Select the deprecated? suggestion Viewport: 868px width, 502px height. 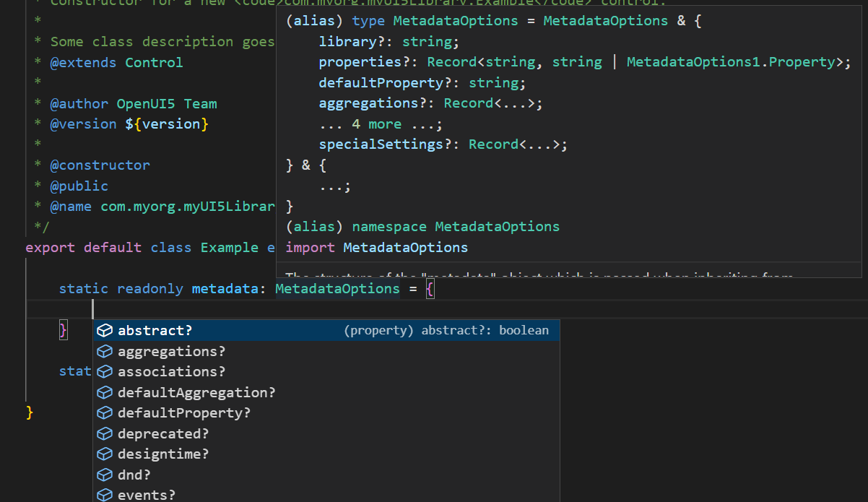(x=326, y=434)
